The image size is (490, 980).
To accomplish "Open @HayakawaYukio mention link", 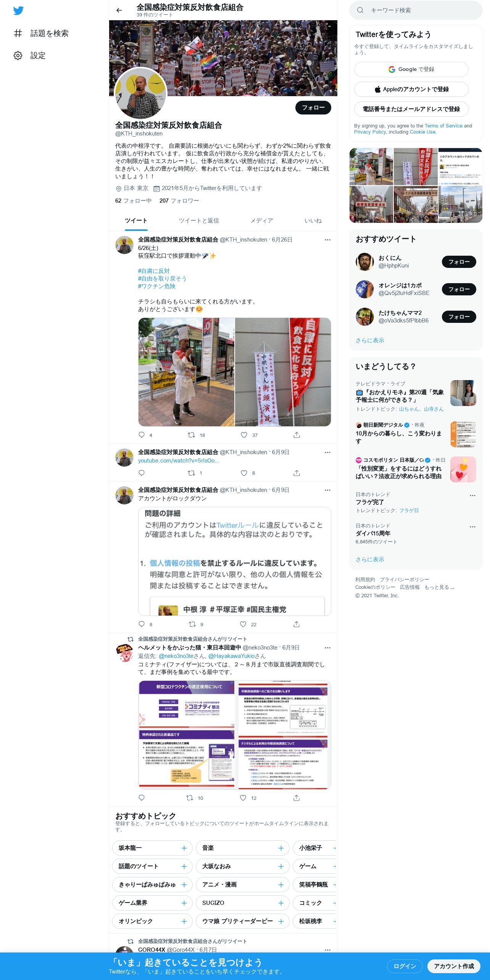I will tap(231, 656).
